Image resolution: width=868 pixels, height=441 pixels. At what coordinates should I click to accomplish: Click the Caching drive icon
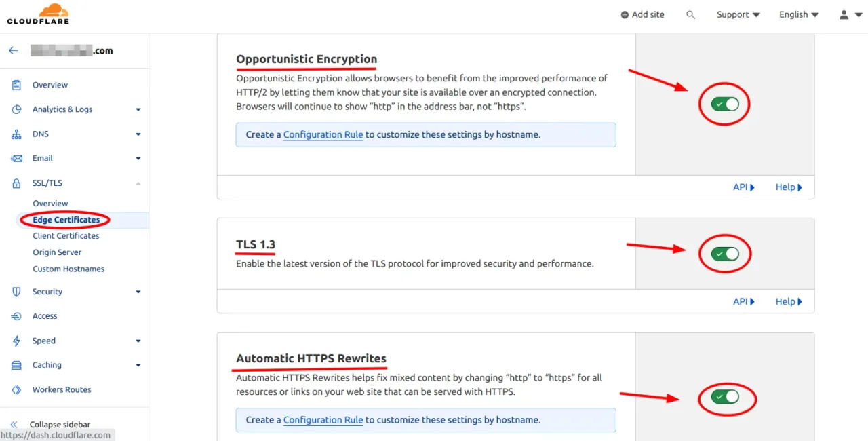pos(17,365)
